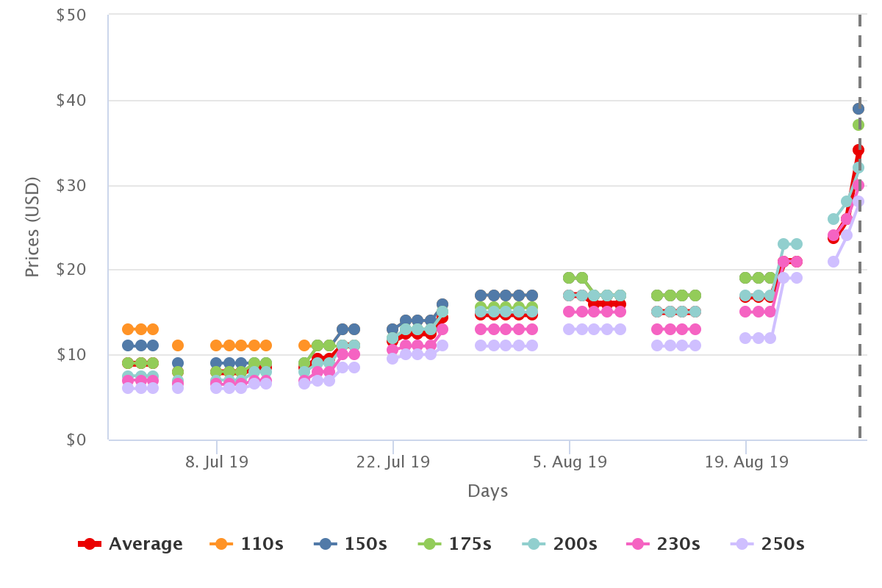Click the red Average legend marker
The width and height of the screenshot is (882, 588).
click(90, 544)
